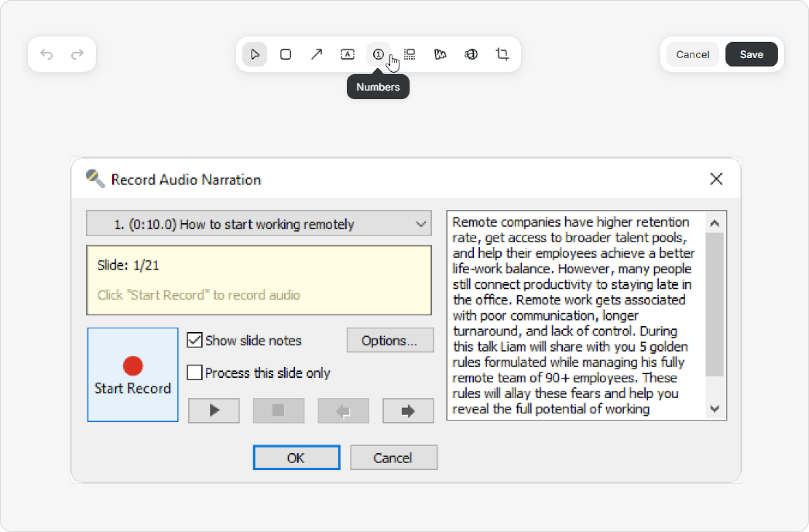Image resolution: width=809 pixels, height=532 pixels.
Task: Select the crop tool
Action: 502,54
